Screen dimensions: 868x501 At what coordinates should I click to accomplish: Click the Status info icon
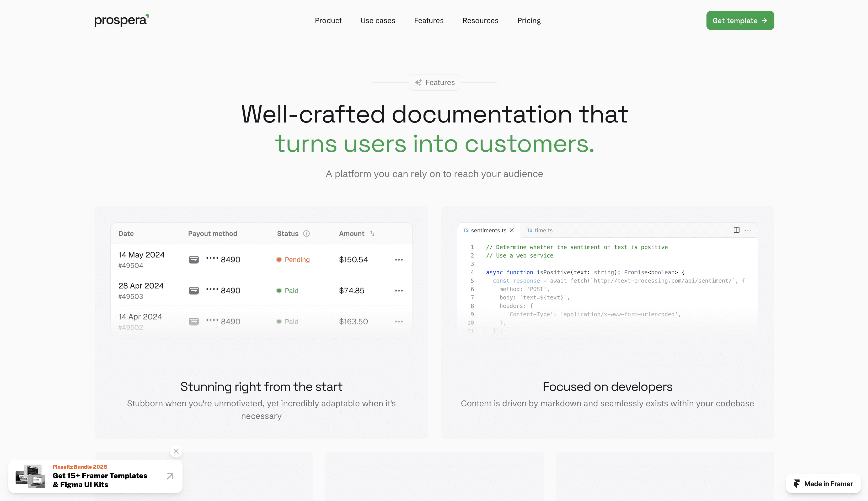tap(306, 234)
